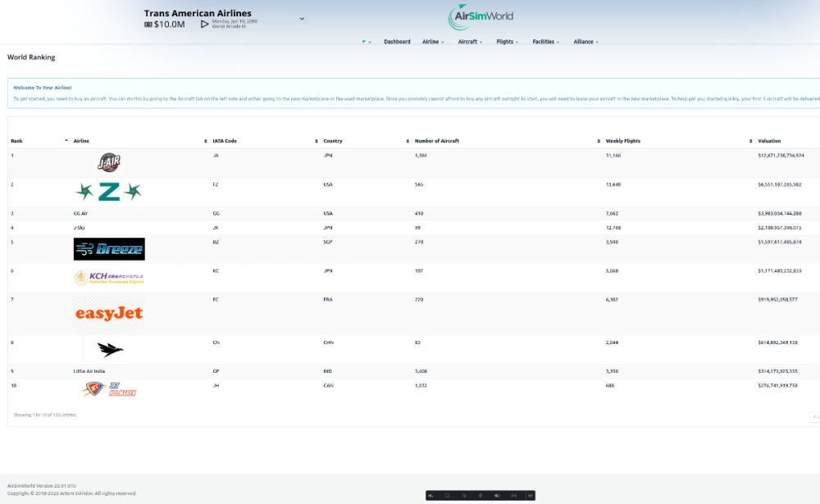Click the green plane icon in the navigation bar

364,42
